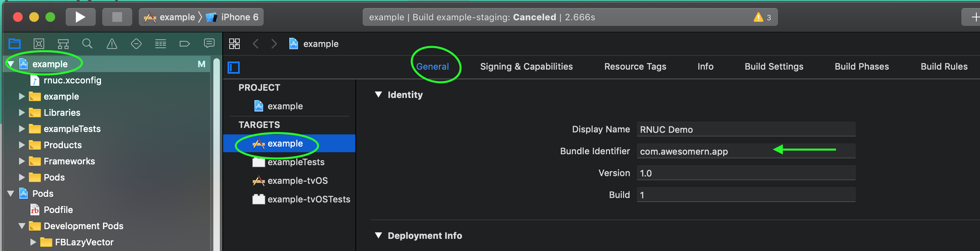Expand the example folder in navigator
This screenshot has width=980, height=251.
coord(22,96)
